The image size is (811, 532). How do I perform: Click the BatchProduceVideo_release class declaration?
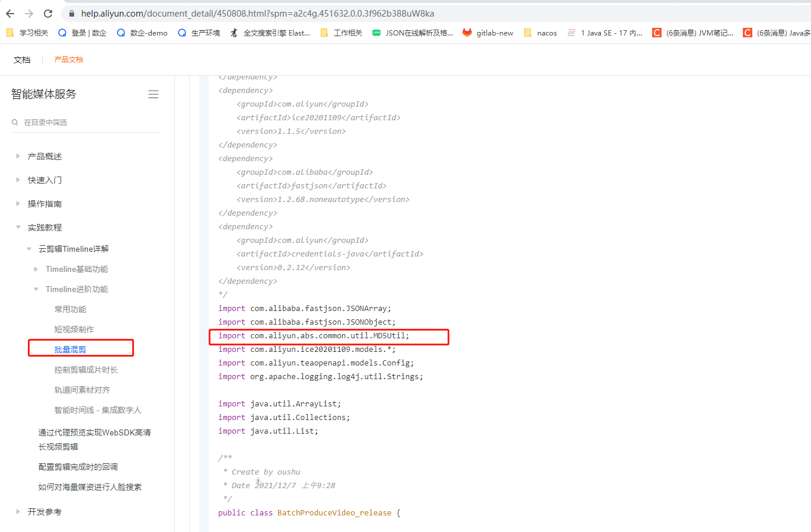point(309,513)
